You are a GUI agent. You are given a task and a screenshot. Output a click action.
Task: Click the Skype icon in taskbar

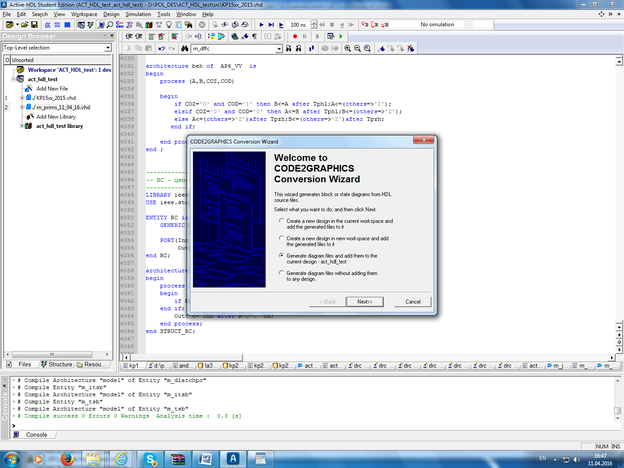(x=148, y=457)
